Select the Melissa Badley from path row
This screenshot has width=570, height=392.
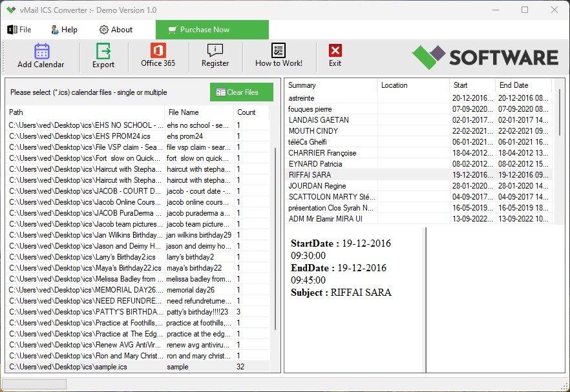click(x=138, y=279)
